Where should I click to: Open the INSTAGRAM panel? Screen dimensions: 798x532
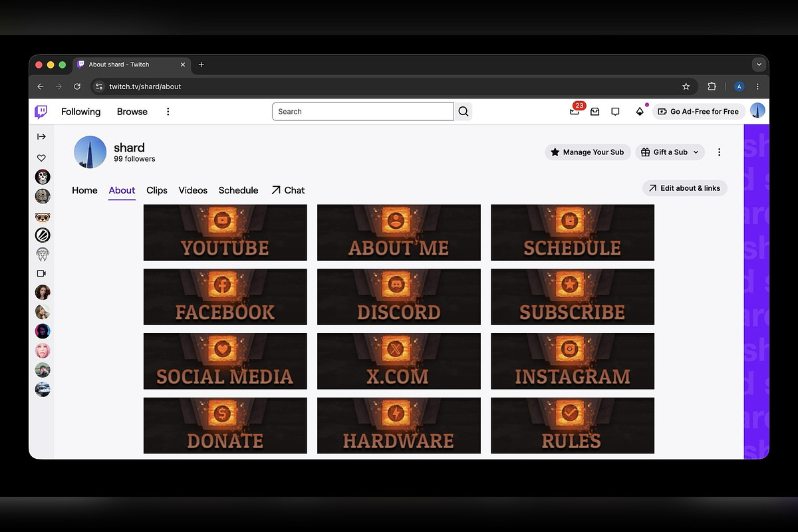click(x=573, y=361)
